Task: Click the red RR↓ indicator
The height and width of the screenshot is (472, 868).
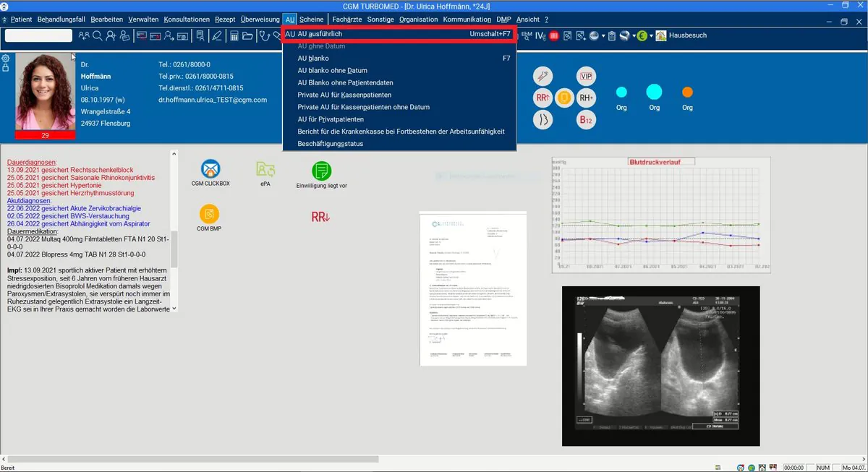Action: tap(321, 217)
